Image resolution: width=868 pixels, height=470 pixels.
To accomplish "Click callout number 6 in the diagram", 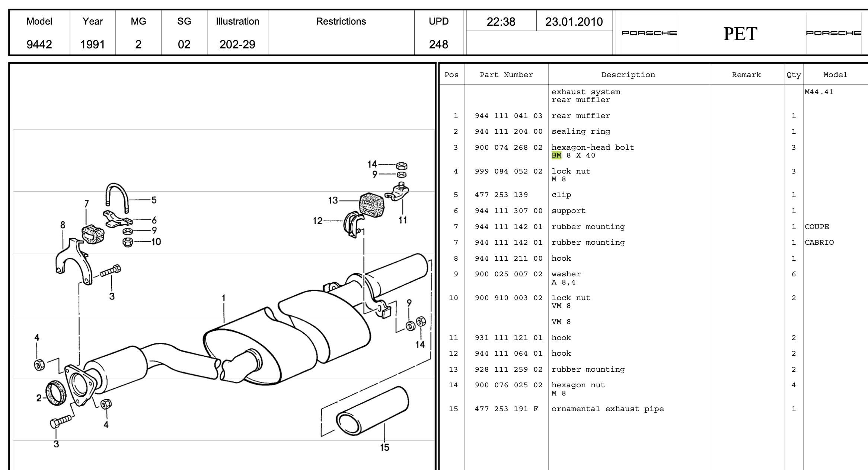I will click(x=154, y=220).
